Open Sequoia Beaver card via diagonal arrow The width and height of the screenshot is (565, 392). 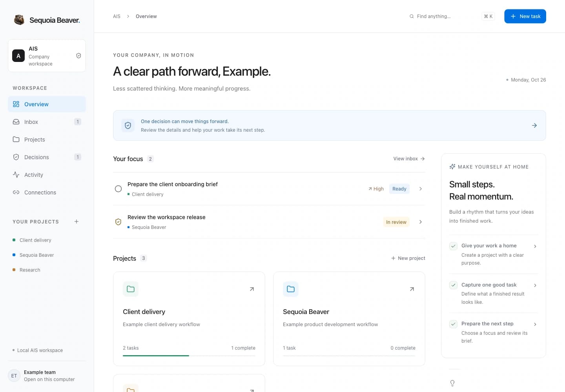(x=412, y=289)
